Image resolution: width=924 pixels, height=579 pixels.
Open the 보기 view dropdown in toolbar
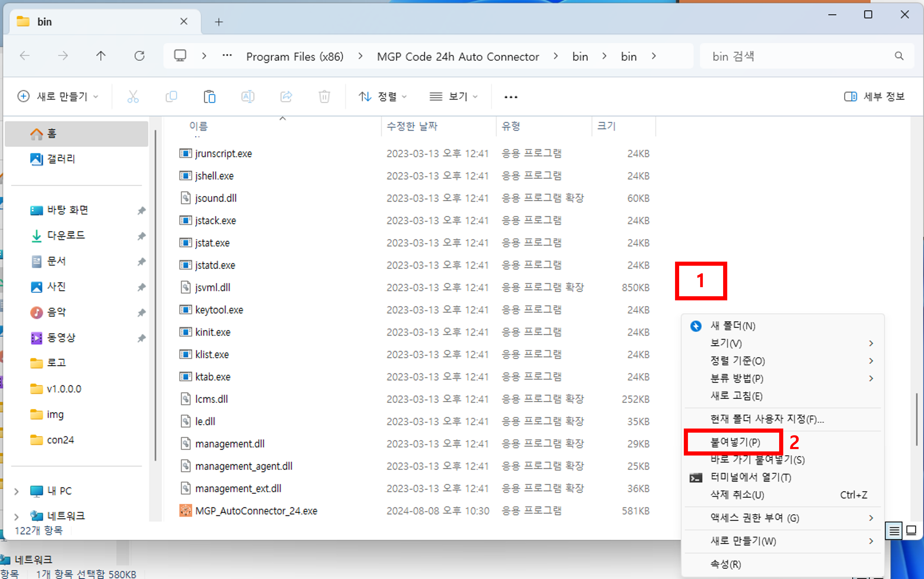454,97
